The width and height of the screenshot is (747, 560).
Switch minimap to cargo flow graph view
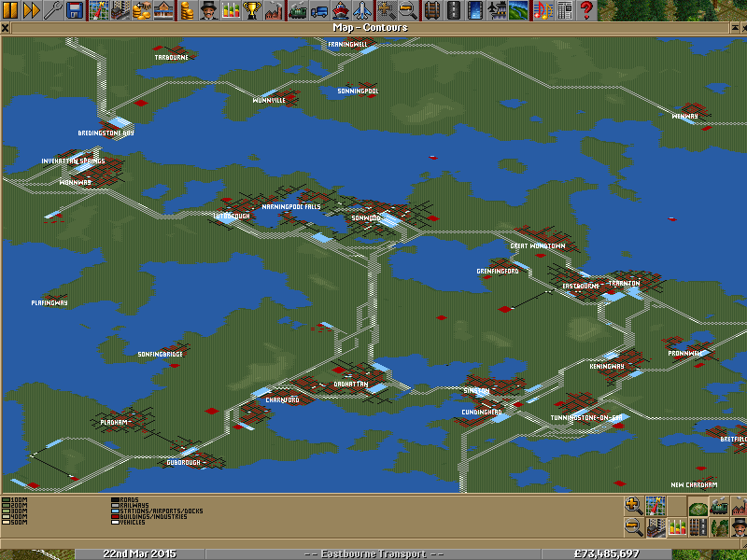pyautogui.click(x=676, y=527)
